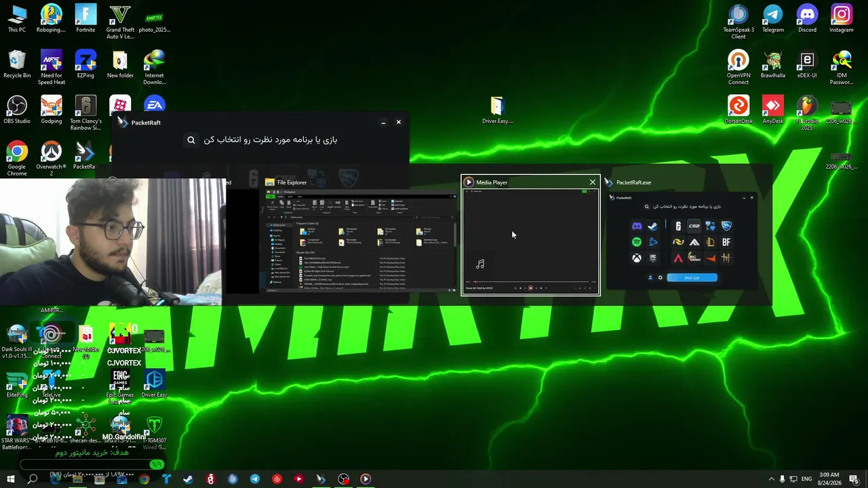868x488 pixels.
Task: Launch OpenVPN Connect shortcut
Action: [x=738, y=68]
